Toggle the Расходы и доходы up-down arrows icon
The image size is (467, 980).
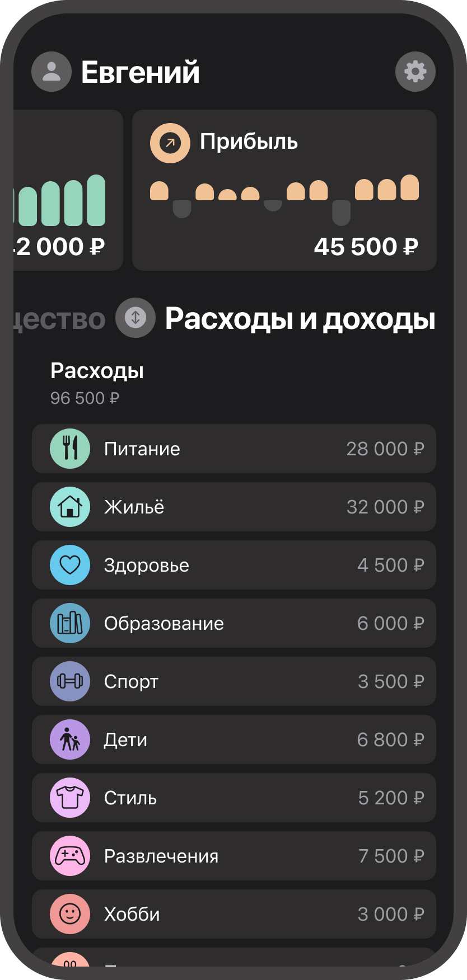[x=135, y=318]
